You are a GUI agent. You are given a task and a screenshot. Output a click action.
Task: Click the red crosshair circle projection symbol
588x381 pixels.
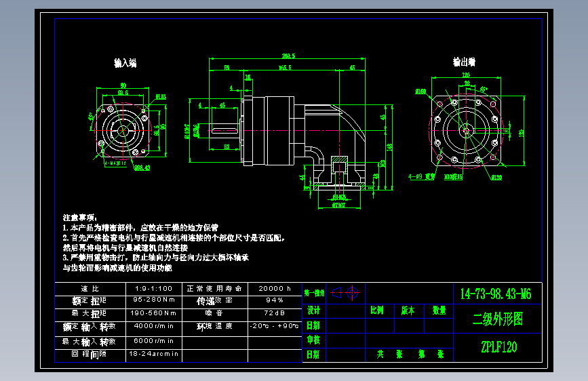[353, 293]
